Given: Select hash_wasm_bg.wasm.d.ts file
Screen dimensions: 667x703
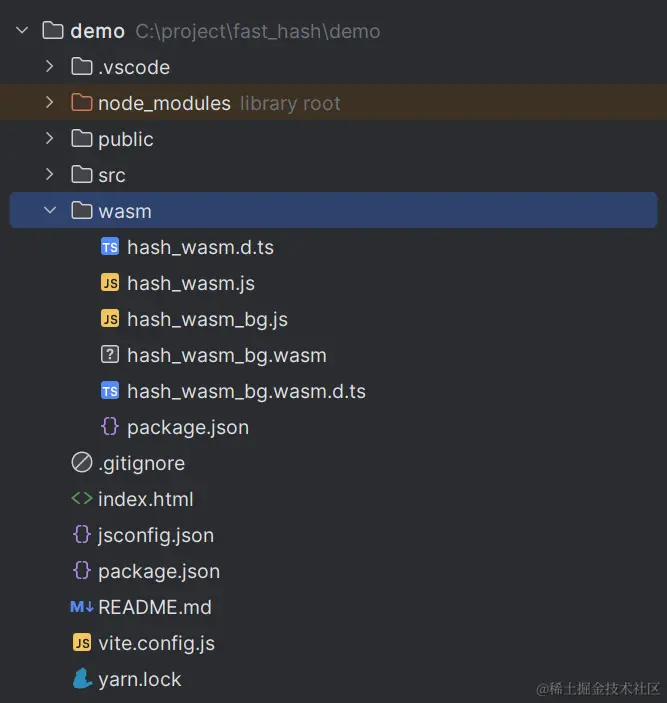Looking at the screenshot, I should tap(246, 391).
